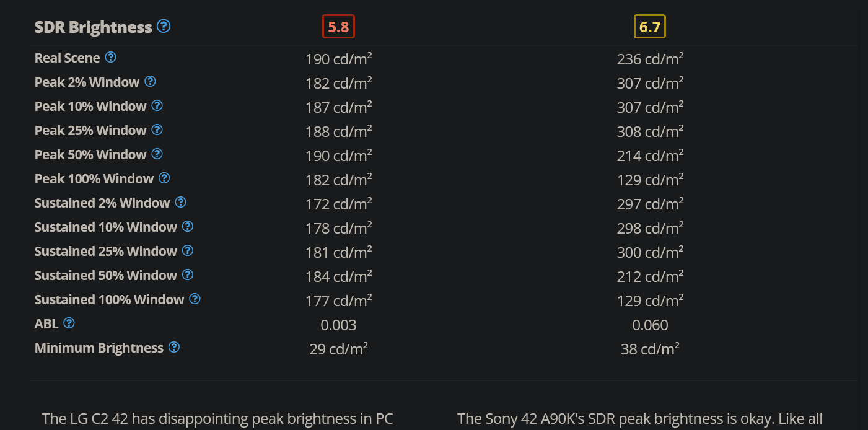Viewport: 868px width, 430px height.
Task: Click the ABL help icon
Action: 69,323
